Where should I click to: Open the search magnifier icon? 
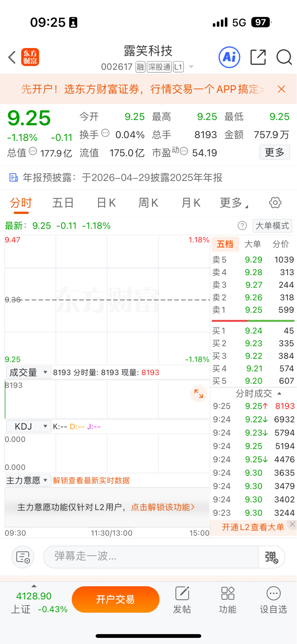284,57
